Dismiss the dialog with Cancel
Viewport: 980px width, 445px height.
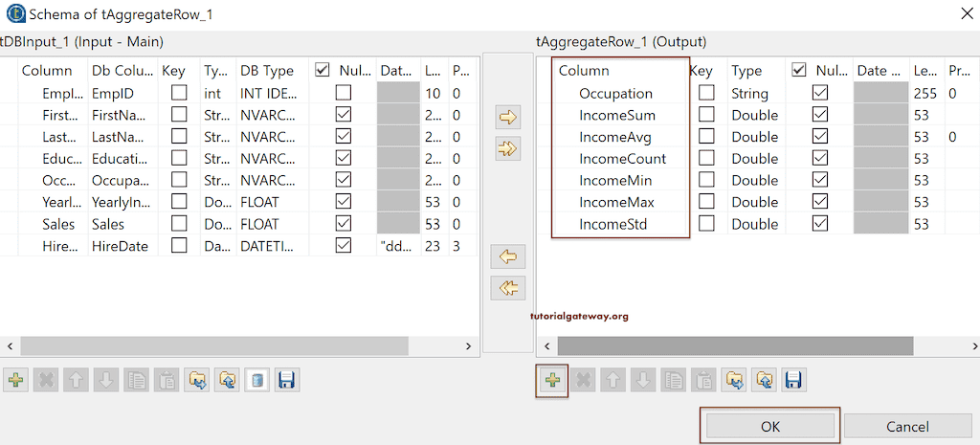tap(907, 427)
